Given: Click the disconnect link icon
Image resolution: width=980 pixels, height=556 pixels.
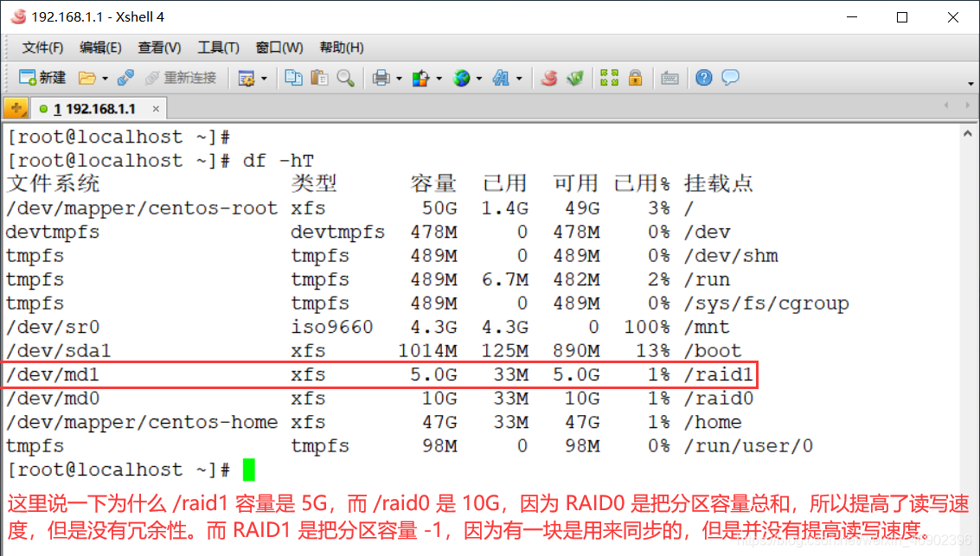Looking at the screenshot, I should click(125, 78).
